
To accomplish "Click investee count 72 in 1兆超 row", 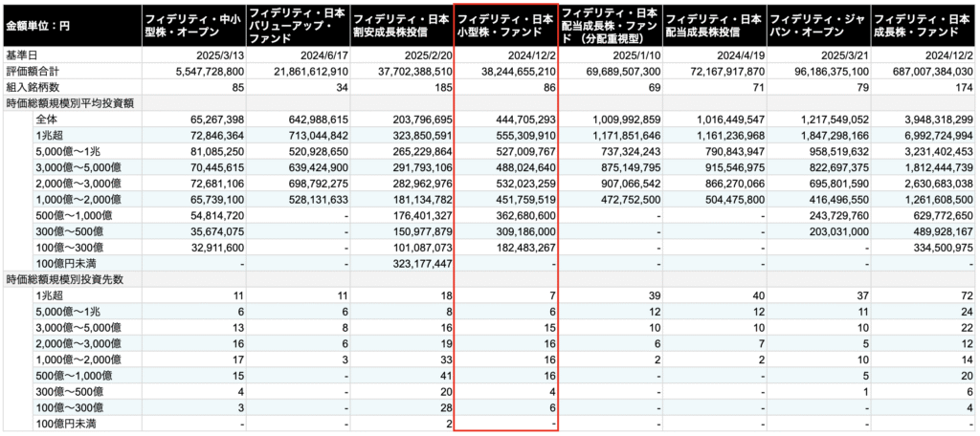I will 968,295.
